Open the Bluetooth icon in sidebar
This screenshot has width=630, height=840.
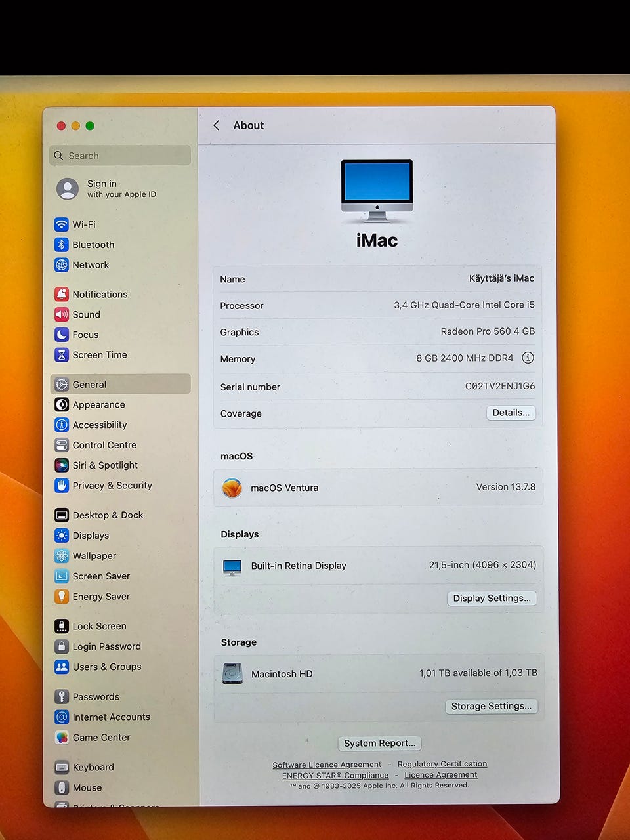(62, 245)
